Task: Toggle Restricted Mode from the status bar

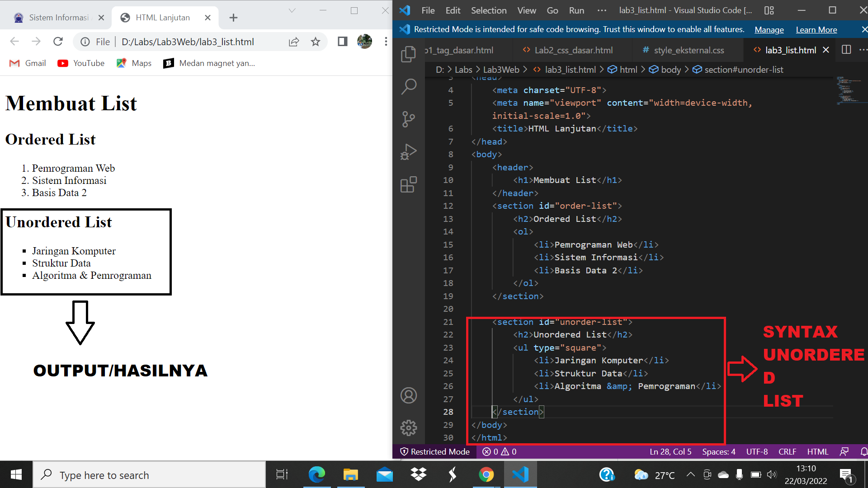Action: 435,451
